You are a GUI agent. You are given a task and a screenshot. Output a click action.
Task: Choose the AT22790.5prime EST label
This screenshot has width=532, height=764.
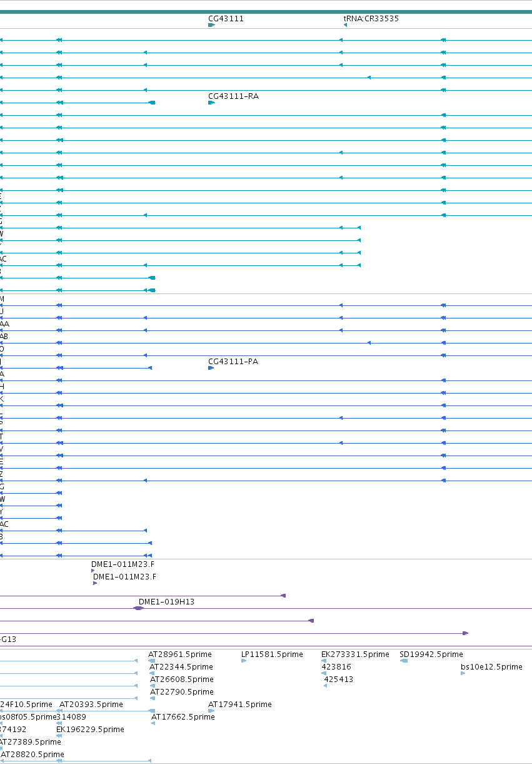point(181,692)
